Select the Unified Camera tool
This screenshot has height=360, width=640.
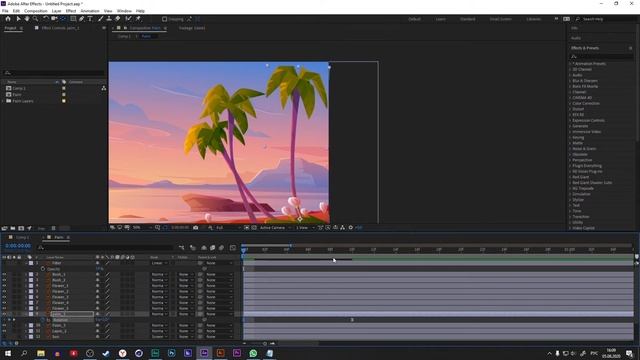pyautogui.click(x=54, y=19)
